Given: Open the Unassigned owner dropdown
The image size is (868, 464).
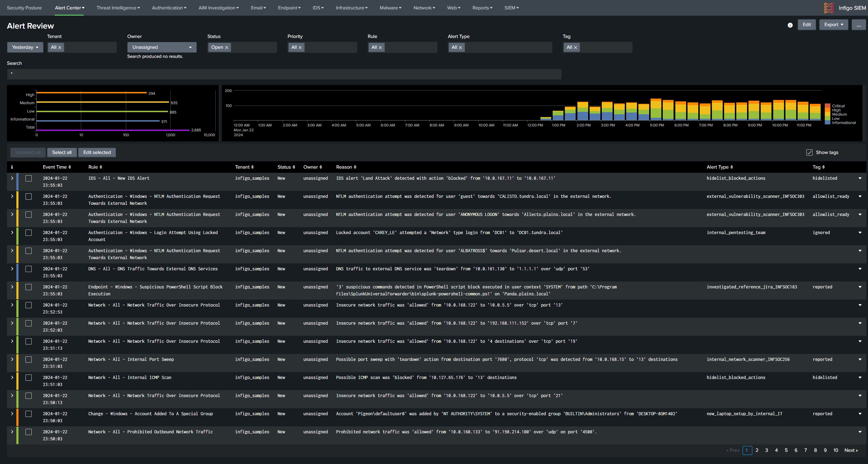Looking at the screenshot, I should [162, 47].
